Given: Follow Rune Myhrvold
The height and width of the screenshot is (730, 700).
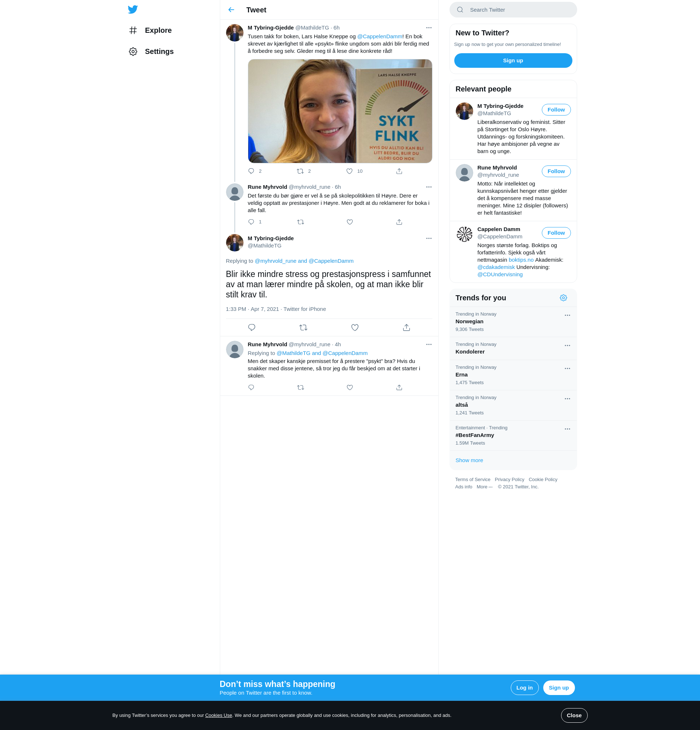Looking at the screenshot, I should 556,171.
